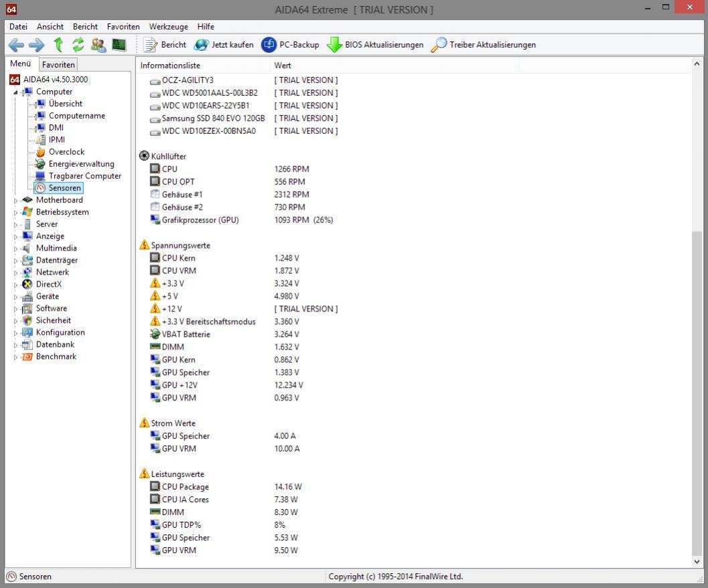Image resolution: width=708 pixels, height=588 pixels.
Task: Click the blue Back arrow in toolbar
Action: tap(16, 45)
